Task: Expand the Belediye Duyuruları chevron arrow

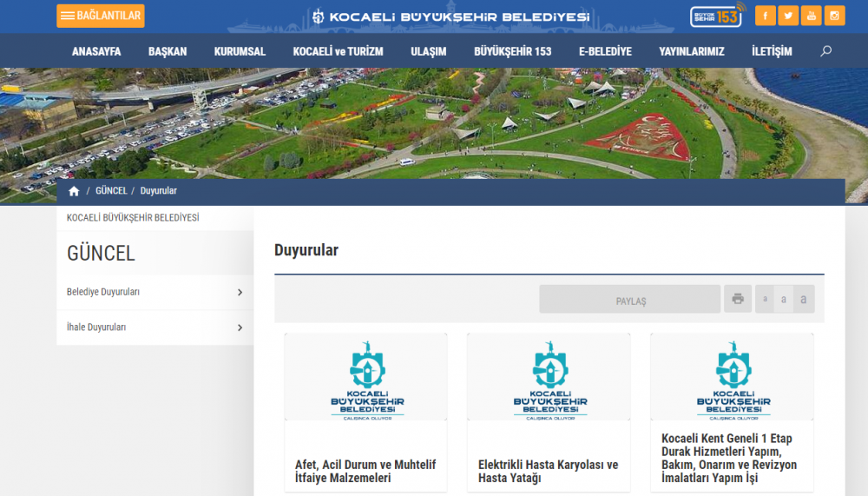Action: pos(240,292)
